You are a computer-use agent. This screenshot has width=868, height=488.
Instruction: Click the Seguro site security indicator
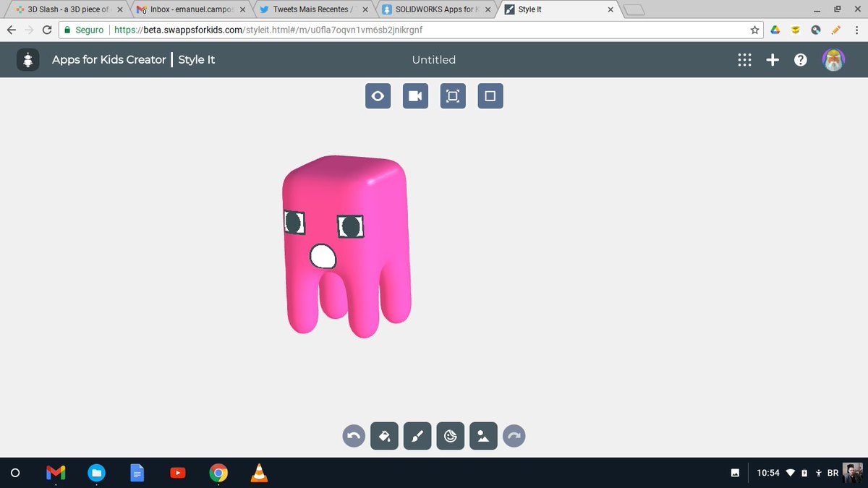(85, 30)
